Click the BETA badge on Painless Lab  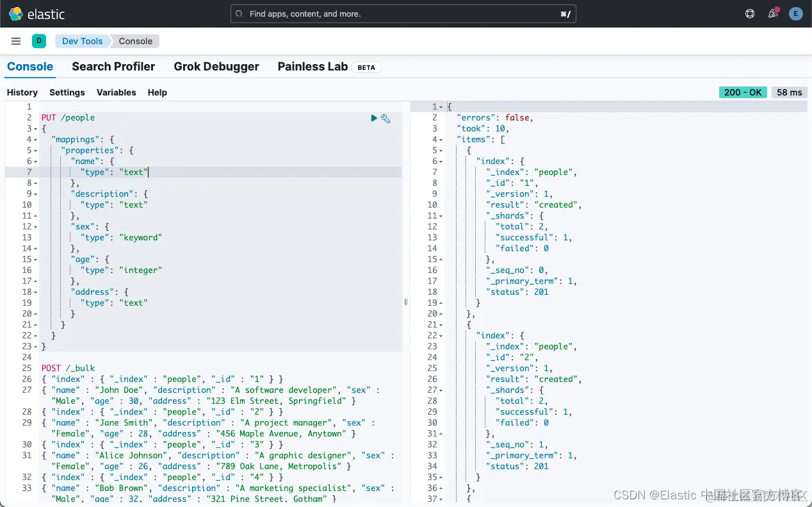366,67
